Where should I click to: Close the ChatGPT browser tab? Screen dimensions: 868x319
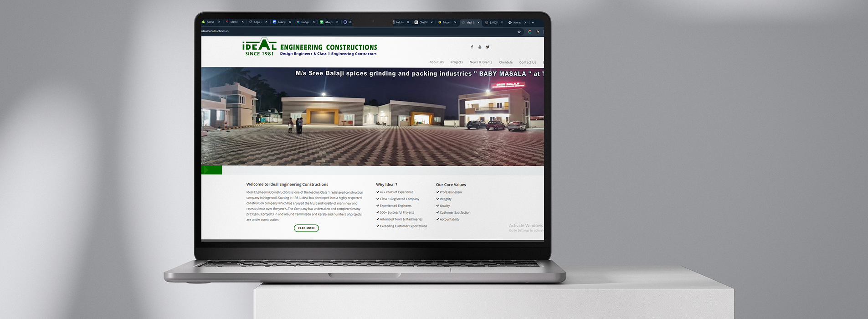(431, 22)
